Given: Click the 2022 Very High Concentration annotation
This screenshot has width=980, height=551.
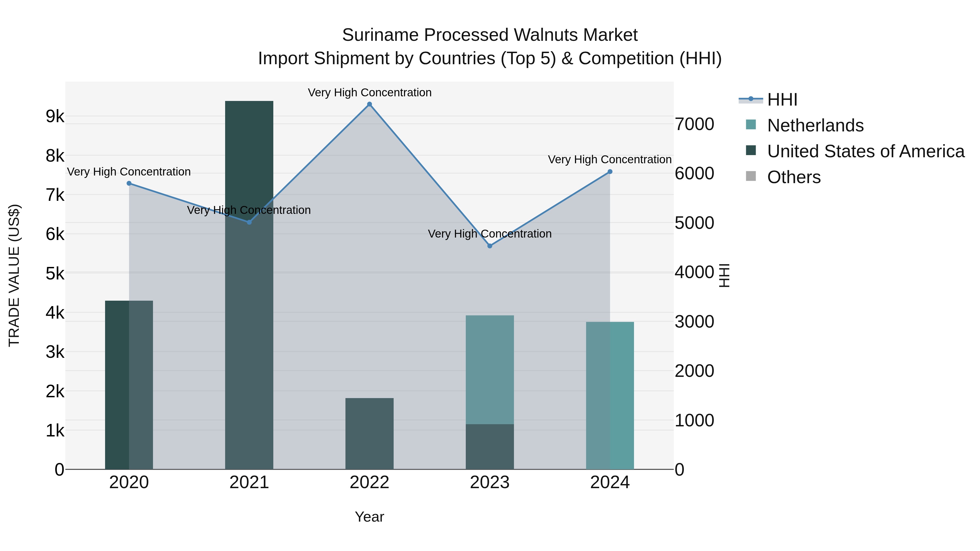Looking at the screenshot, I should click(x=369, y=93).
